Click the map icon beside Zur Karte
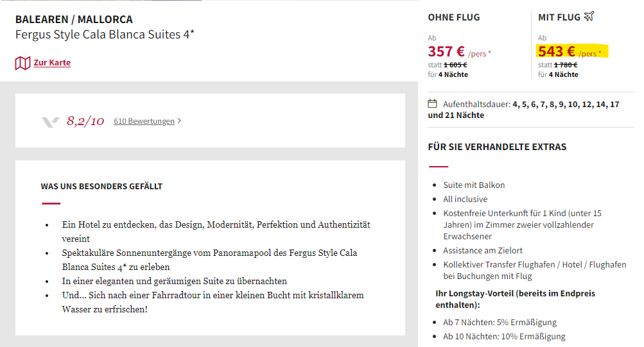 tap(22, 63)
